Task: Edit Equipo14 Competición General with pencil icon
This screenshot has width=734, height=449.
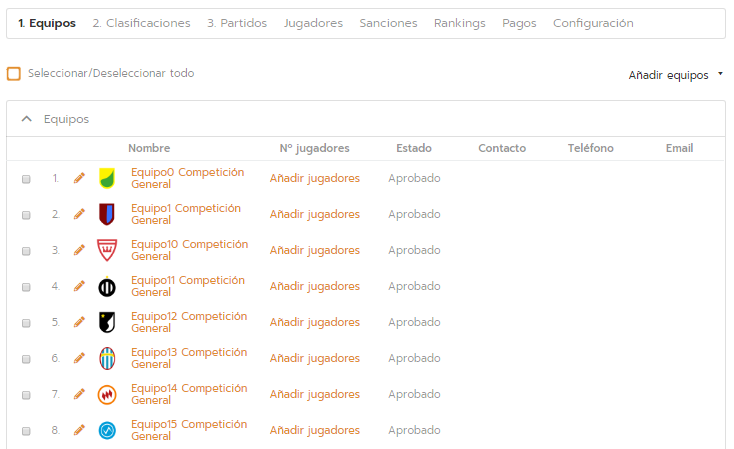Action: (79, 394)
